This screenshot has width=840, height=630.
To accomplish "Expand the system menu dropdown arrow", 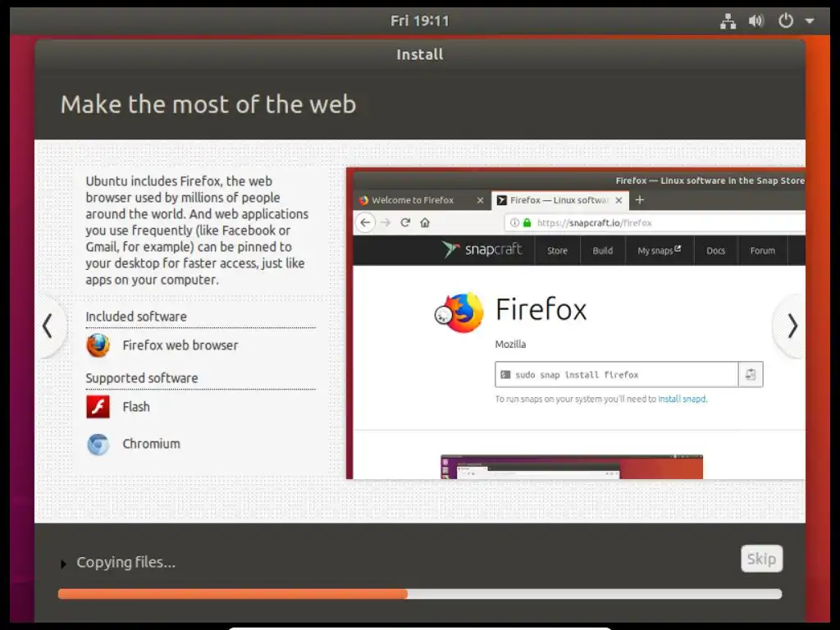I will click(x=810, y=21).
